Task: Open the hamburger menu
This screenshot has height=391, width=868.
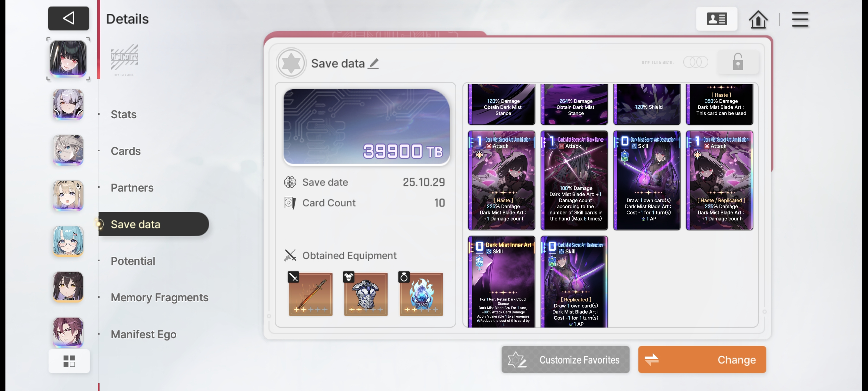Action: [x=800, y=19]
